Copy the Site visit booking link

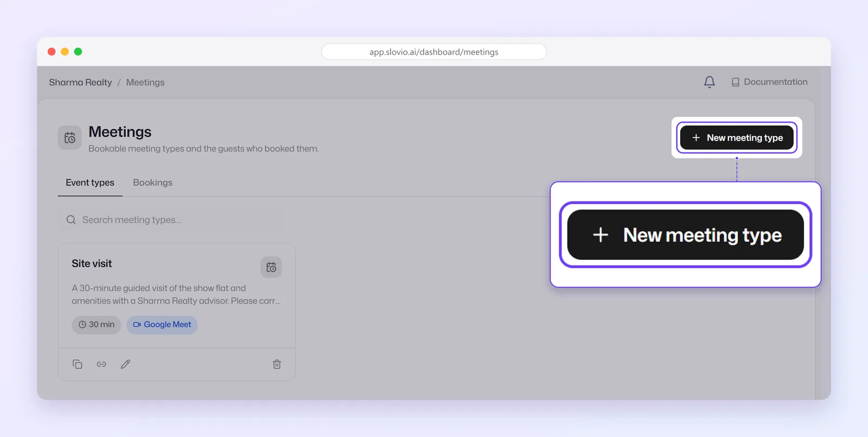pyautogui.click(x=101, y=364)
